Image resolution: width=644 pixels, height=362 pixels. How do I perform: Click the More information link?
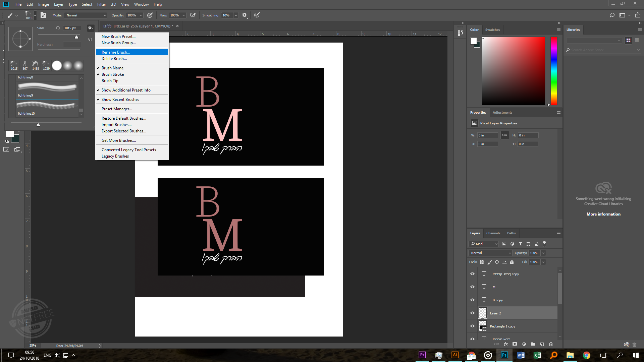pyautogui.click(x=603, y=214)
